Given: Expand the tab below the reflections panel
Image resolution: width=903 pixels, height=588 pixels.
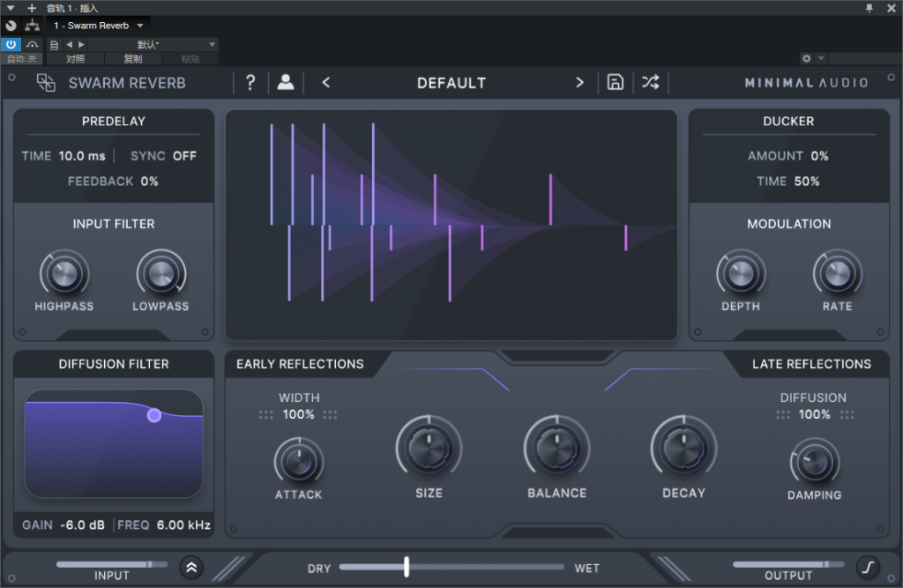Looking at the screenshot, I should point(557,532).
